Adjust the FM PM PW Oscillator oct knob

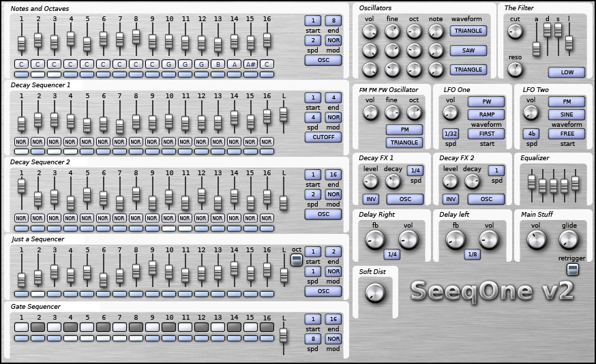tap(414, 113)
